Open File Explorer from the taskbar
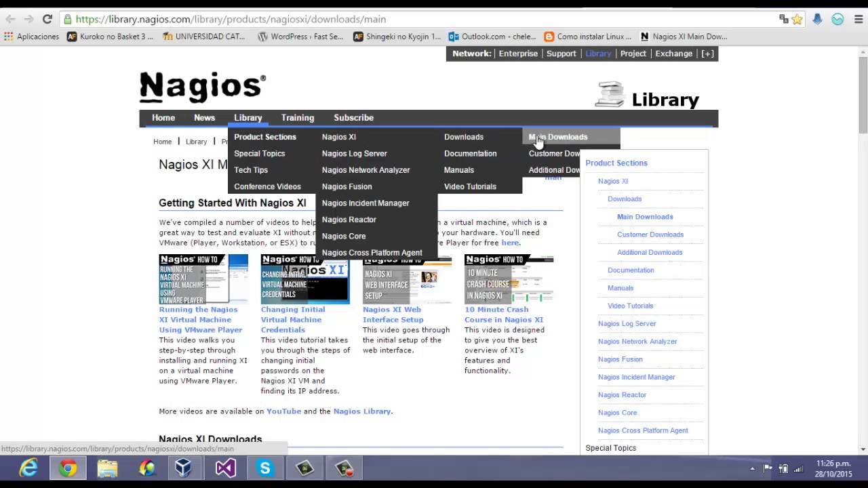Viewport: 868px width, 488px height. pyautogui.click(x=107, y=468)
